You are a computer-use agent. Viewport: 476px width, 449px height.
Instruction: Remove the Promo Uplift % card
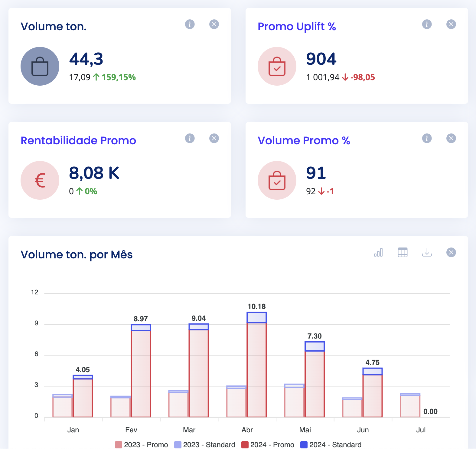click(x=451, y=24)
